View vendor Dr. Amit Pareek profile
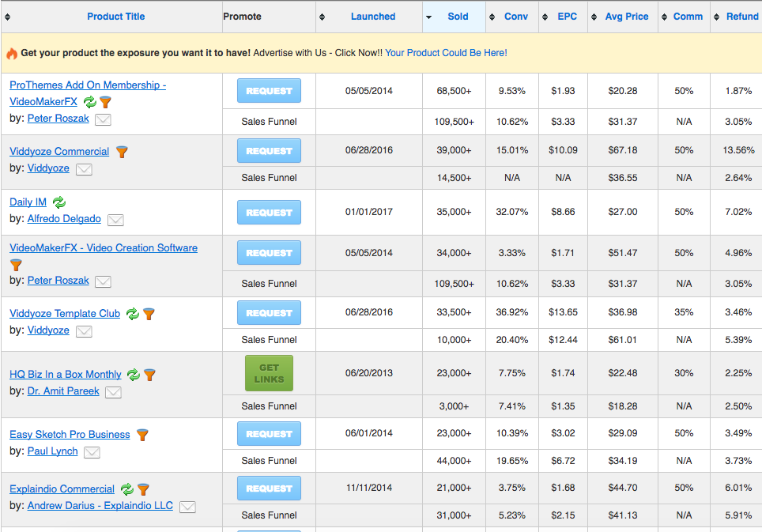The image size is (762, 532). click(x=63, y=391)
